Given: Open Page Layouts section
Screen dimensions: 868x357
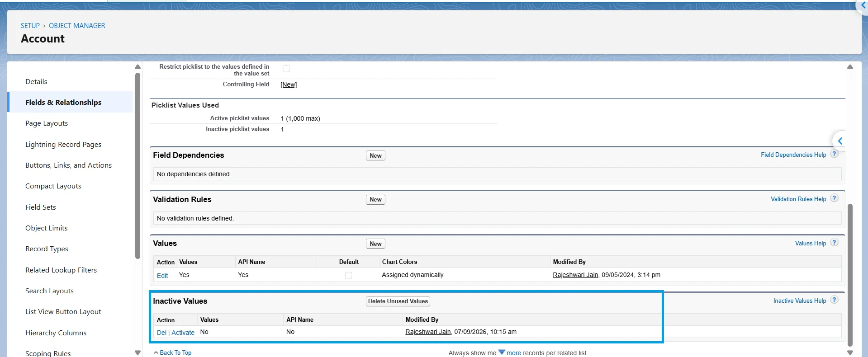Looking at the screenshot, I should [47, 123].
